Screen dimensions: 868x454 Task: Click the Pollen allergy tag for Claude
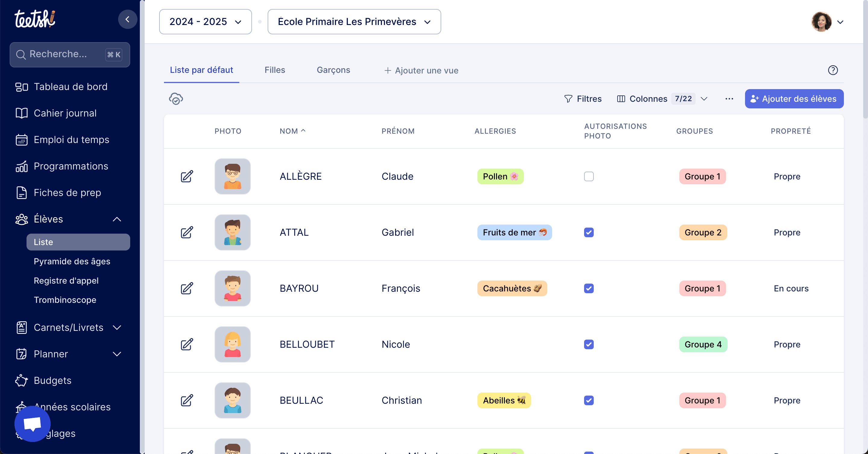point(500,176)
